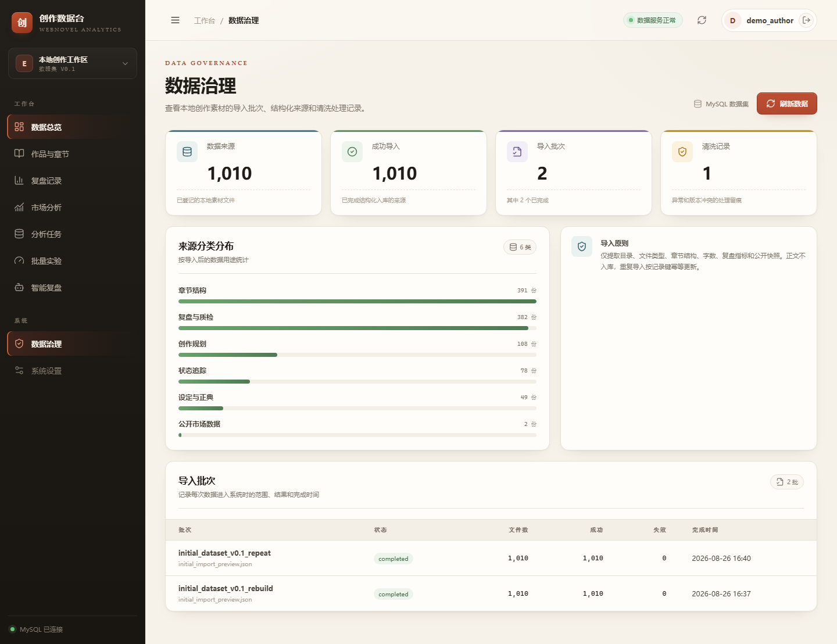Image resolution: width=837 pixels, height=644 pixels.
Task: Open 智能复盘 from sidebar
Action: [73, 288]
